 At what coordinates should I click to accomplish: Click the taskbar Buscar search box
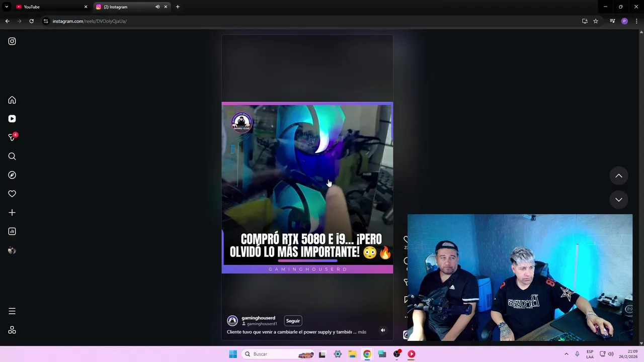pos(278,354)
